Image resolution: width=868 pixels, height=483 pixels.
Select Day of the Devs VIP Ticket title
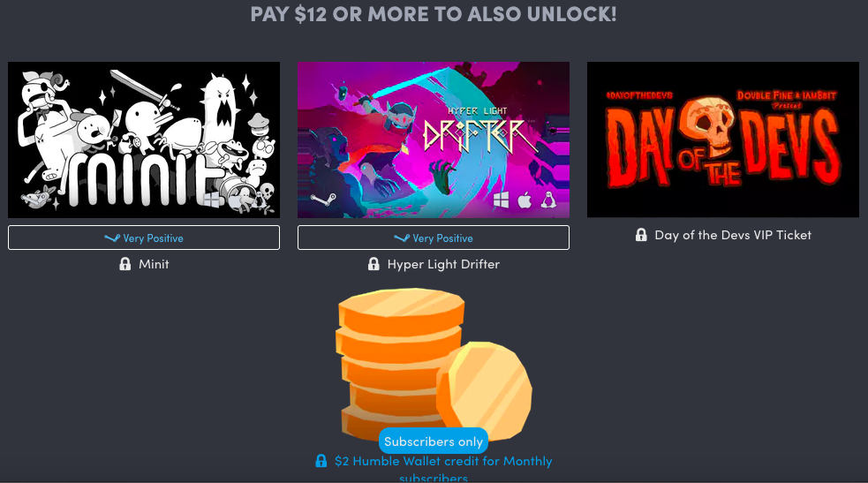tap(733, 235)
